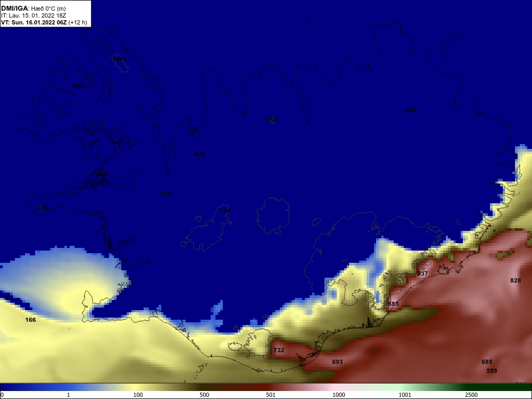Viewport: 532px width, 399px height.
Task: Click the -703 value on the map
Action: pos(164,194)
